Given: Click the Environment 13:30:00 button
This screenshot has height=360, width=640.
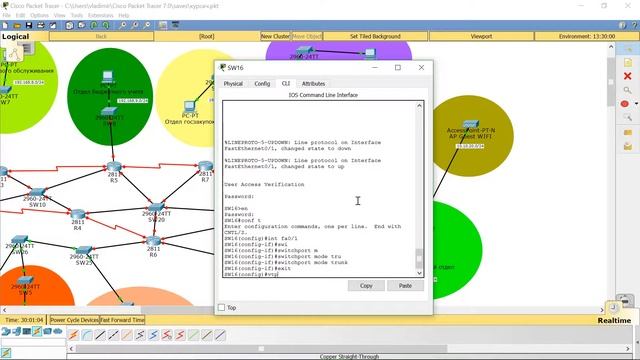Looking at the screenshot, I should point(587,36).
